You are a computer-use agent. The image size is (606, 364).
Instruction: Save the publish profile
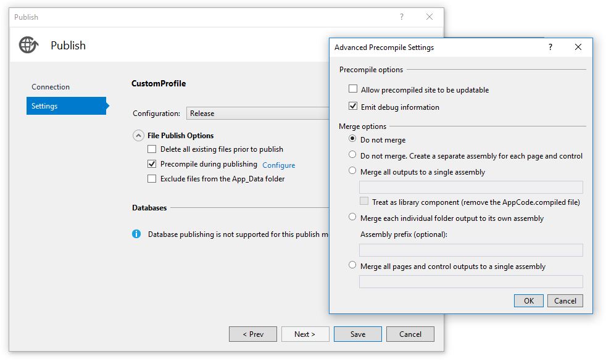(x=357, y=334)
